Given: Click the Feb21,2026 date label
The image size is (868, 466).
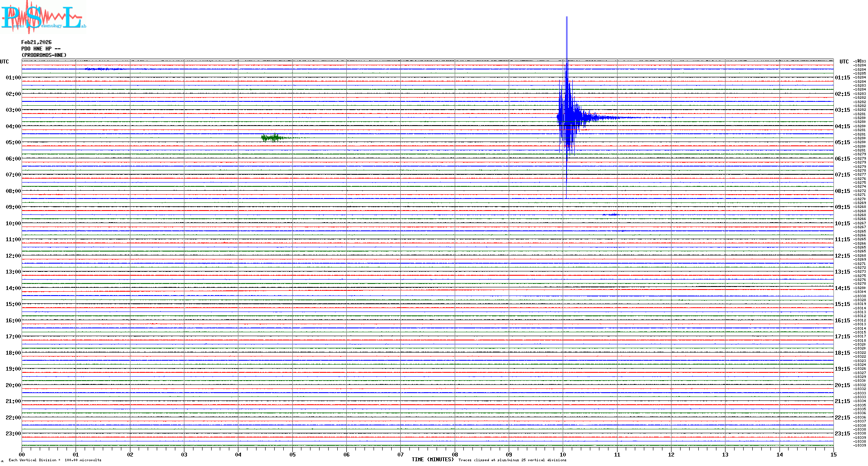Looking at the screenshot, I should 36,42.
